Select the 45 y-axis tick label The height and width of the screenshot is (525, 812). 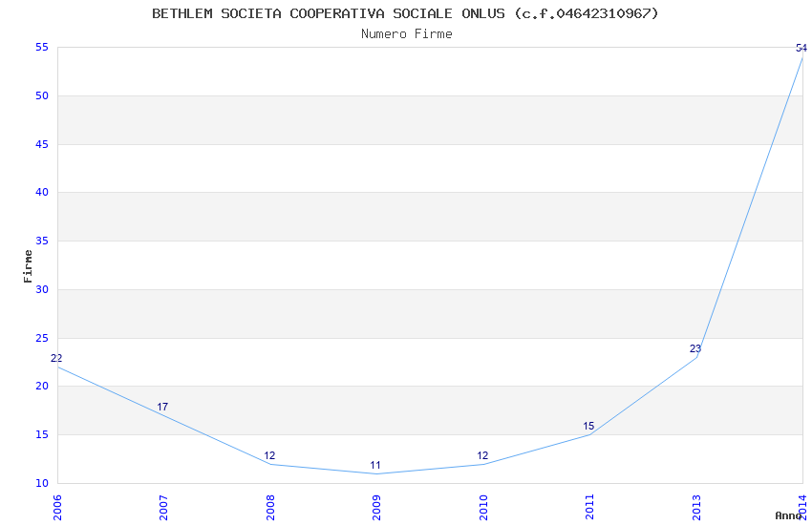tap(42, 144)
